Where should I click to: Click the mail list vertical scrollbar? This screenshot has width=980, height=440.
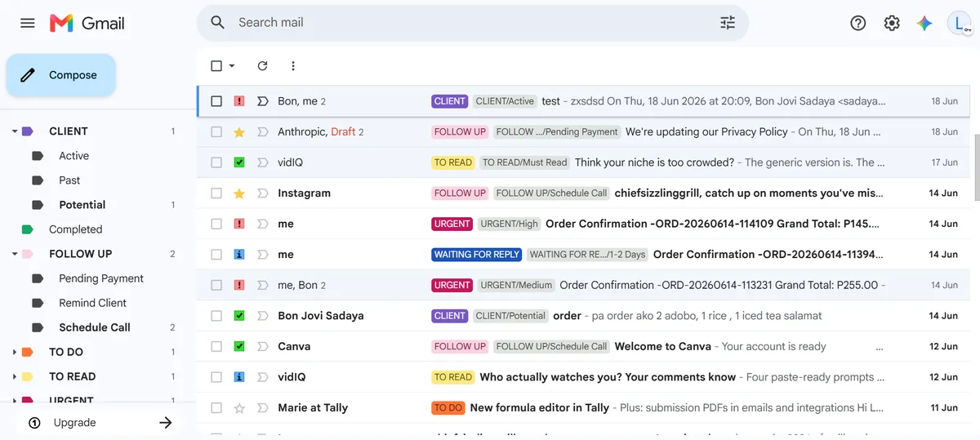976,167
